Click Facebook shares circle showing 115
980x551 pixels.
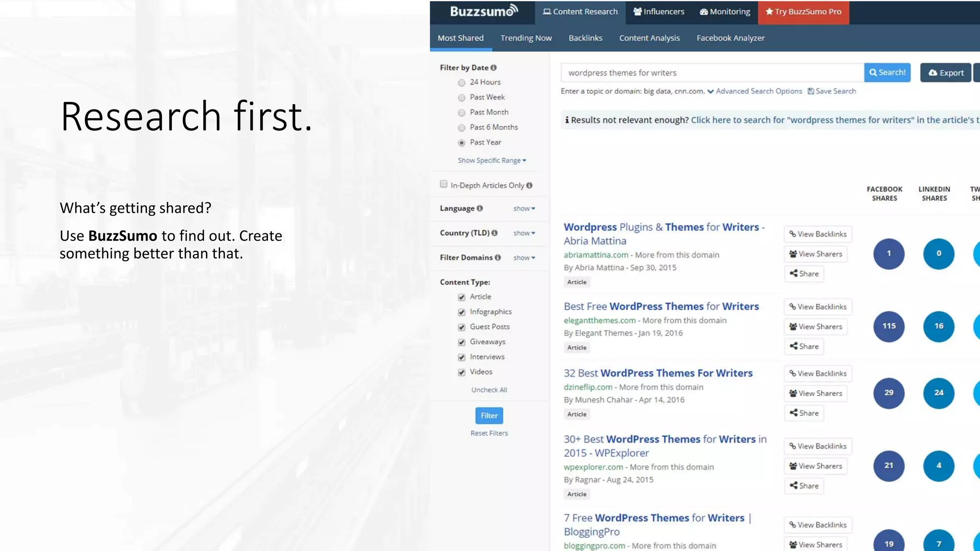pos(889,326)
